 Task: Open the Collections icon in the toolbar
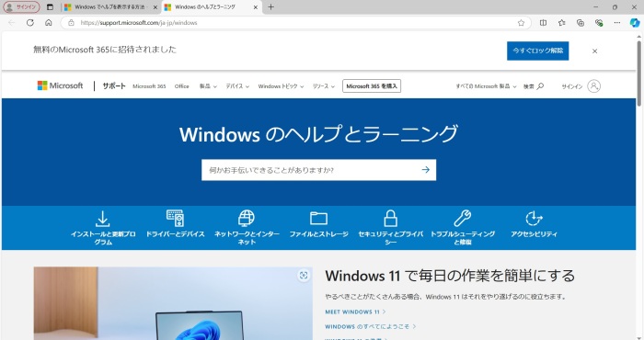tap(580, 23)
